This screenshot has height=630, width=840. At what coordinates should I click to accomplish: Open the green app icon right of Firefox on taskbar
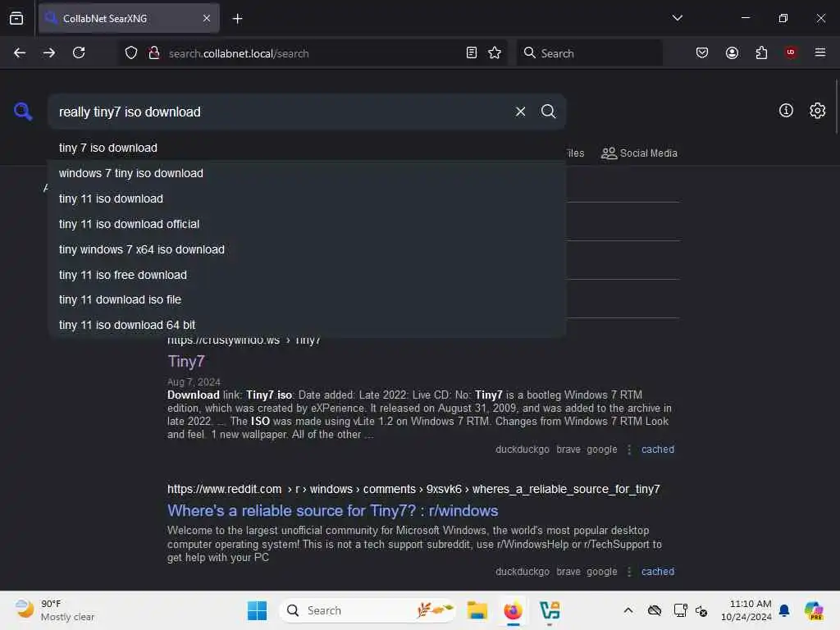[550, 610]
